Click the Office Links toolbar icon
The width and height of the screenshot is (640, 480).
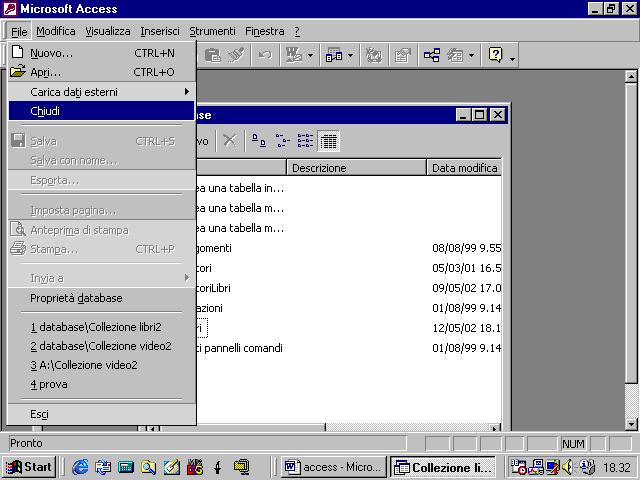click(294, 55)
